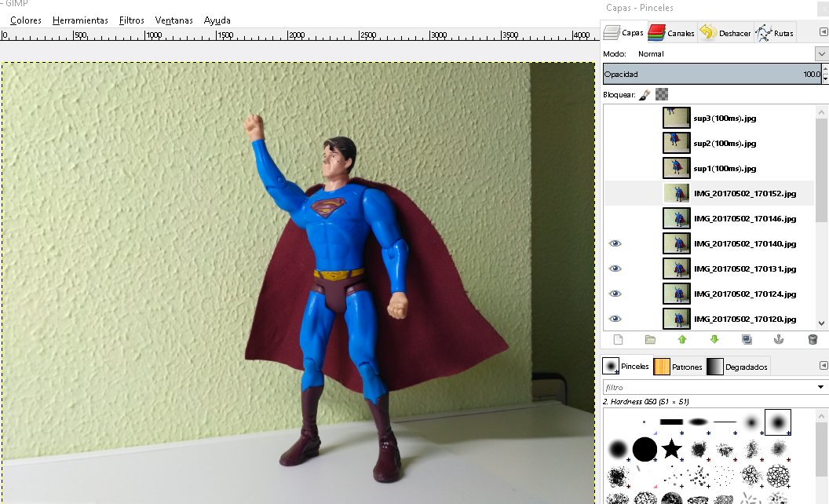Open the brush filter tag dropdown arrow
Screen dimensions: 829x504
click(x=820, y=387)
